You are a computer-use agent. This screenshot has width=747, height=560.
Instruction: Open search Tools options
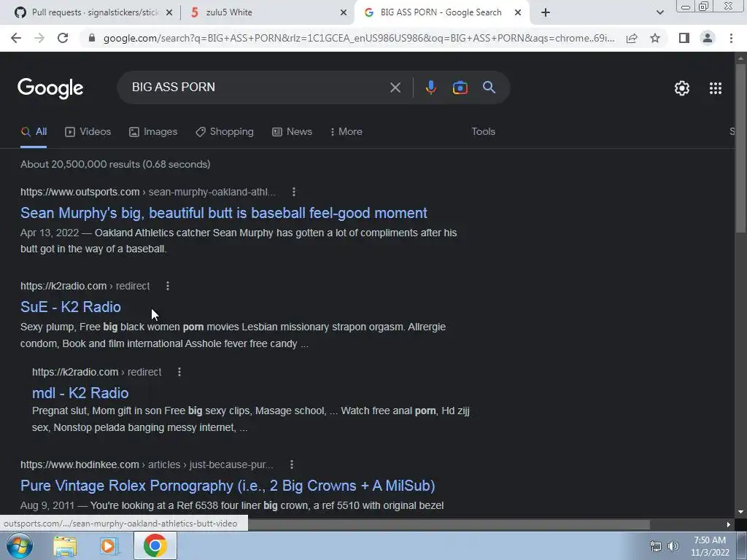click(483, 132)
